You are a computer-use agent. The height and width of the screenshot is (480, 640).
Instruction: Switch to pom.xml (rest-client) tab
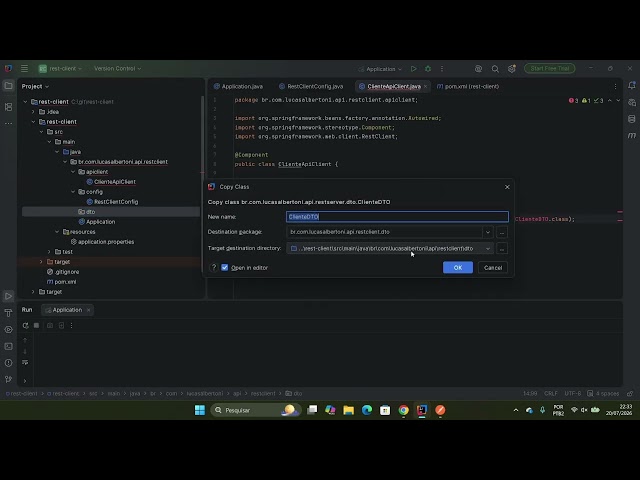click(468, 87)
